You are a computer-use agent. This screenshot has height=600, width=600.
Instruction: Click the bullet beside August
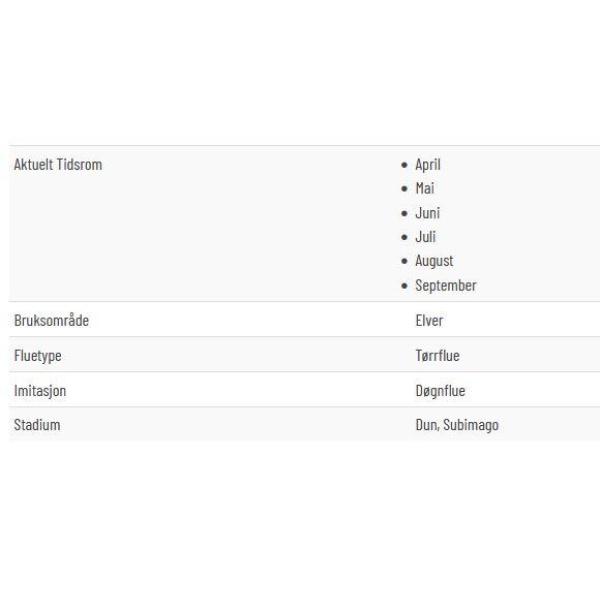pos(404,261)
